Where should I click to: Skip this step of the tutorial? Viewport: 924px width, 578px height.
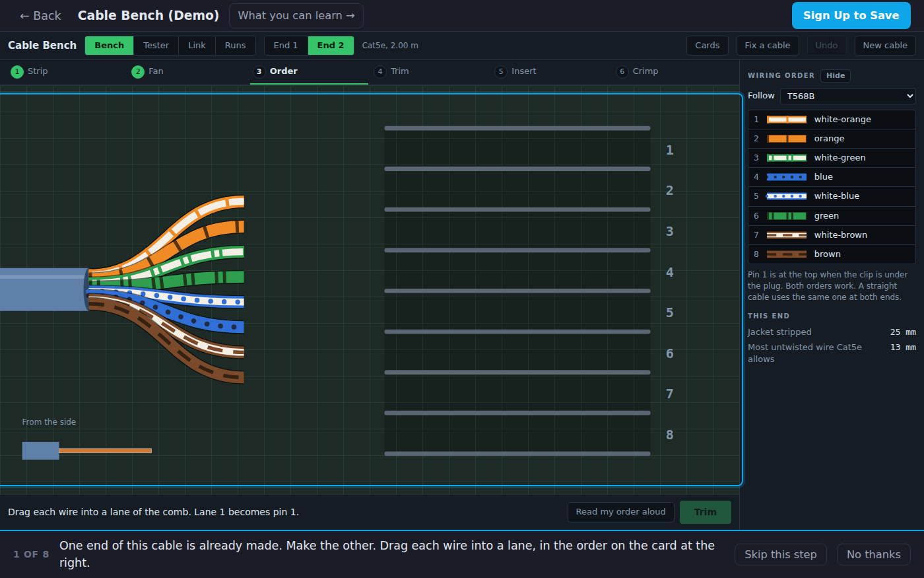[x=781, y=554]
